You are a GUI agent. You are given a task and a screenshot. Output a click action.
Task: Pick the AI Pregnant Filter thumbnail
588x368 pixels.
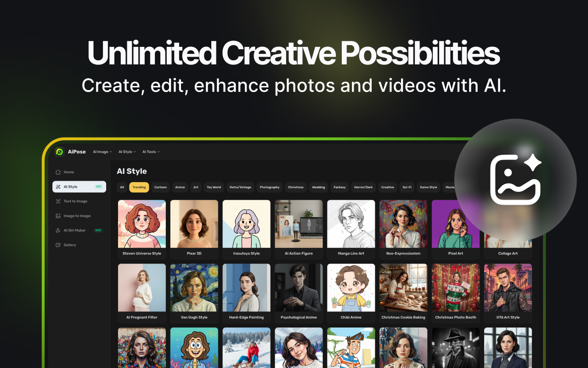coord(142,288)
